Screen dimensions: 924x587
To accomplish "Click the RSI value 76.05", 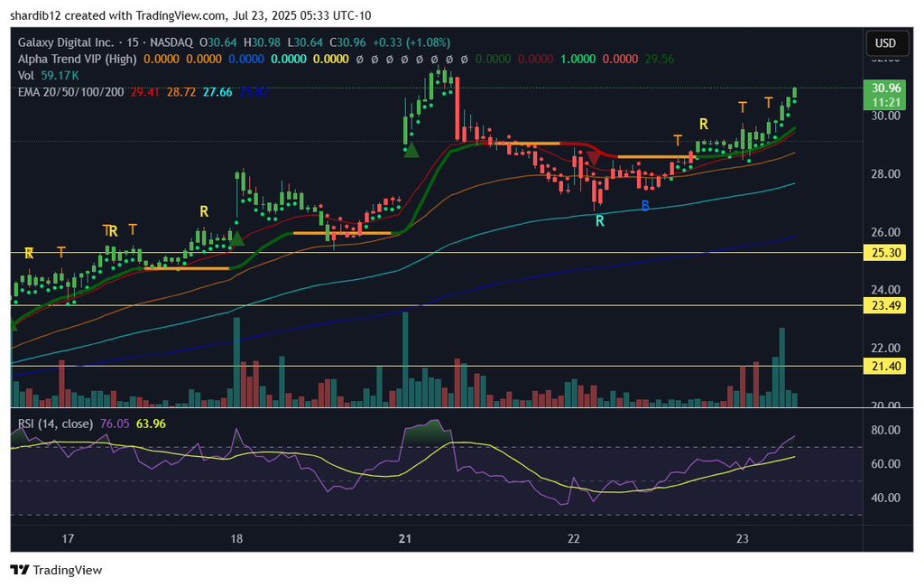I will [115, 424].
